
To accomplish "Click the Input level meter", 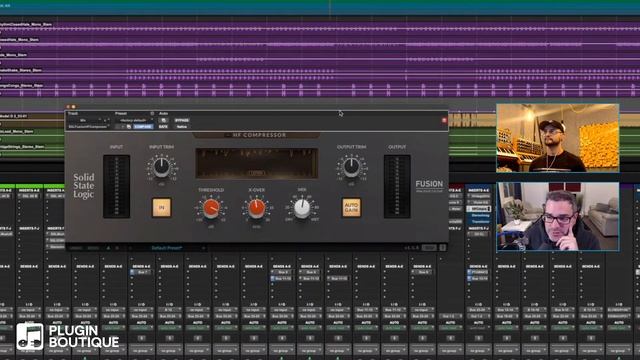I will point(116,186).
